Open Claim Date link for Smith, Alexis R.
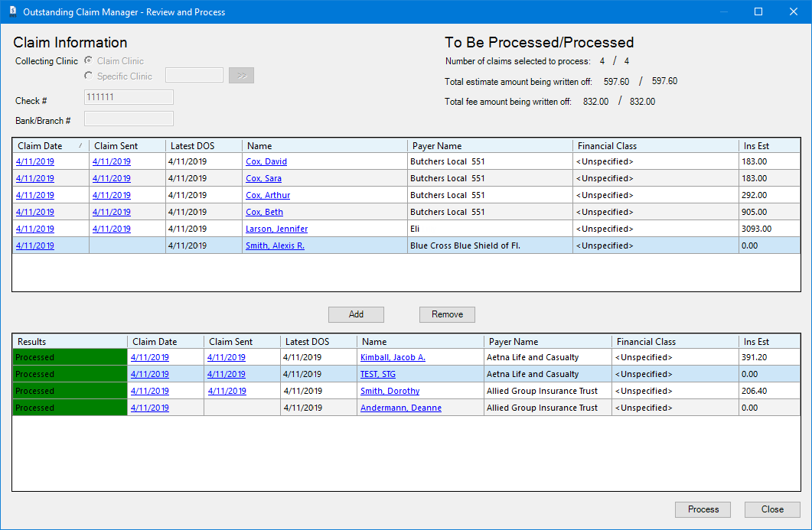812x530 pixels. 34,245
